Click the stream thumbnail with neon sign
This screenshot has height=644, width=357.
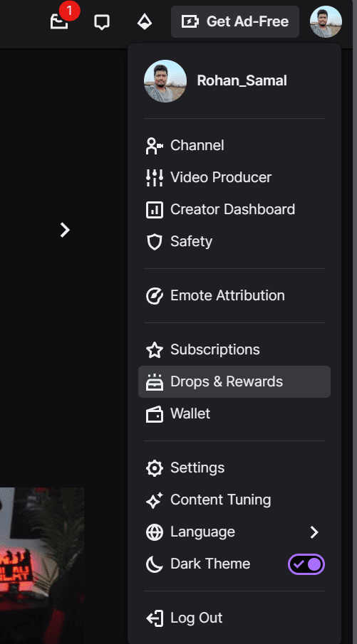coord(42,566)
